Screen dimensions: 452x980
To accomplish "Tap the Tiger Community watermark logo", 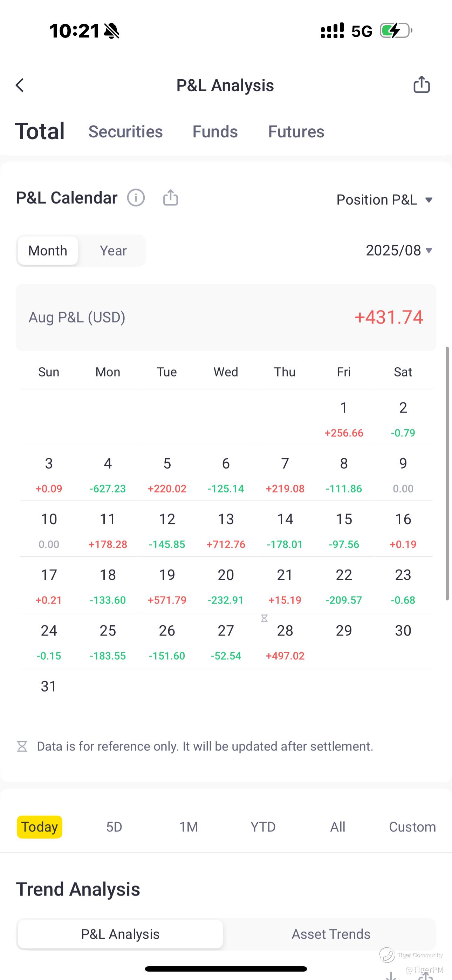I will (387, 955).
